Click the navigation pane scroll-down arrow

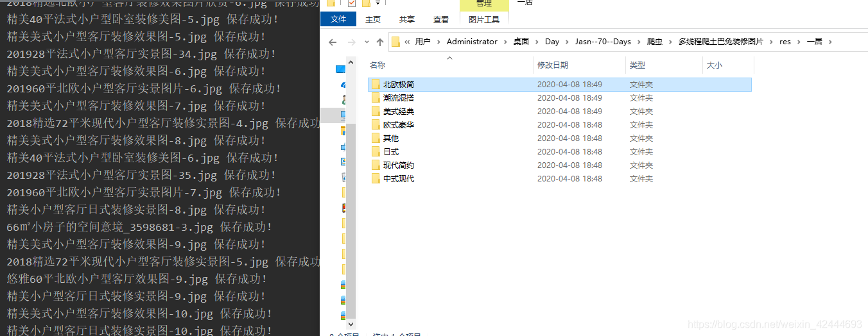point(351,325)
